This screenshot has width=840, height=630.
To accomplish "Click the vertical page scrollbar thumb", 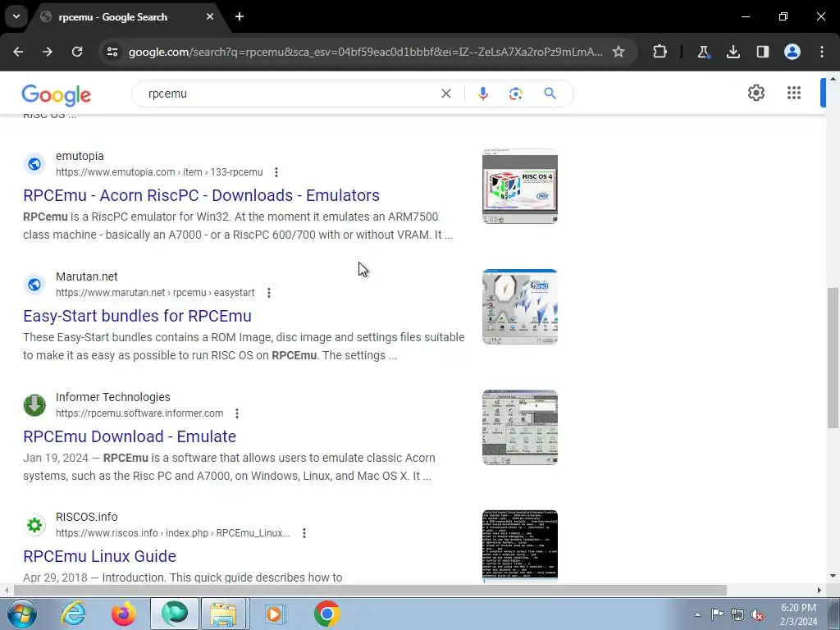I will [833, 358].
